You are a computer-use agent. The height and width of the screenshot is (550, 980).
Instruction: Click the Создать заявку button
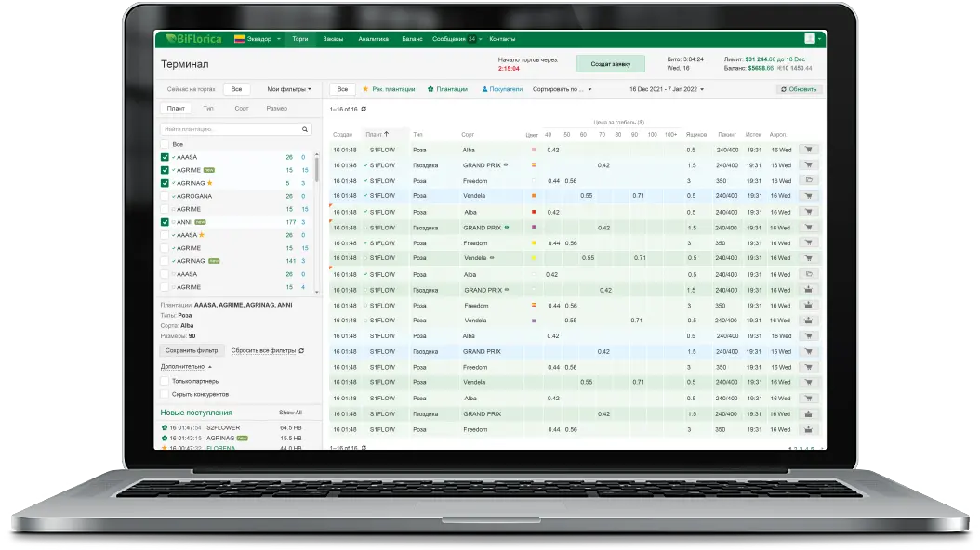(610, 63)
